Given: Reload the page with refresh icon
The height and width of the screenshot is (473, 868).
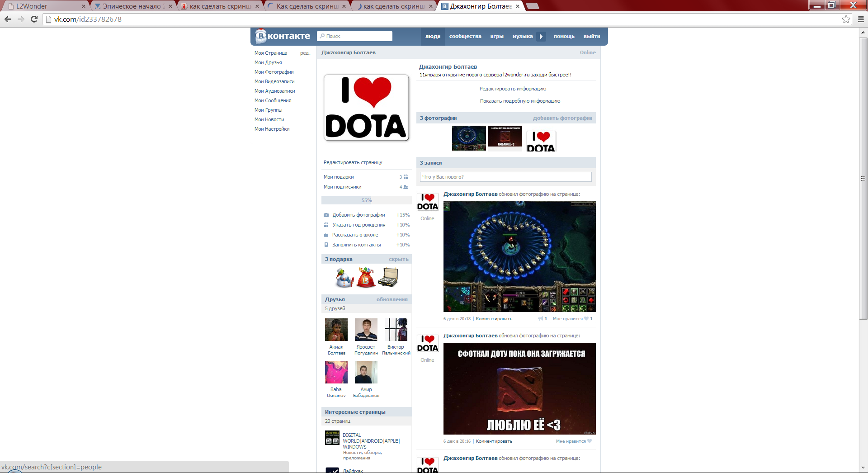Looking at the screenshot, I should point(34,19).
